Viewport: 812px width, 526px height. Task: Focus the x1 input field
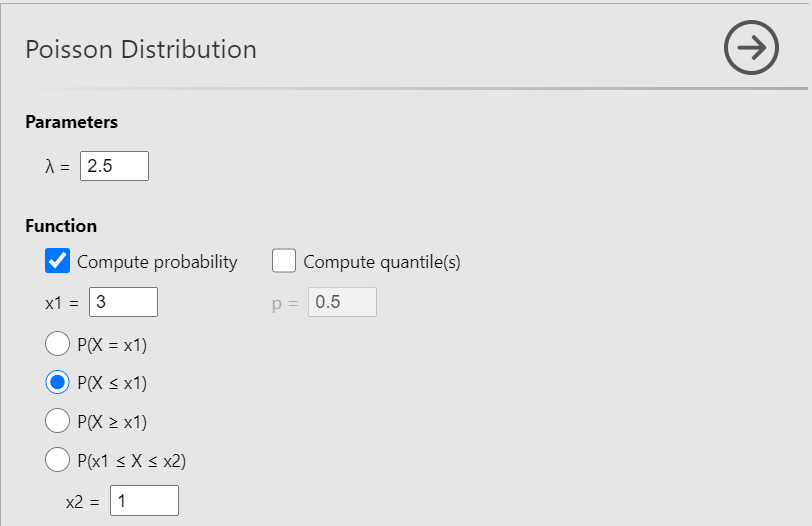pyautogui.click(x=123, y=302)
